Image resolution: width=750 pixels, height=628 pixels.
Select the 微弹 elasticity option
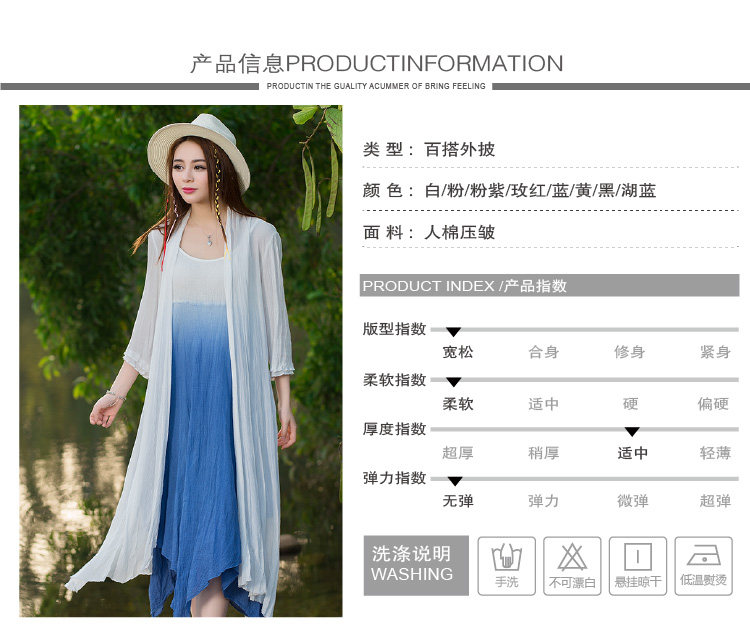pos(632,501)
